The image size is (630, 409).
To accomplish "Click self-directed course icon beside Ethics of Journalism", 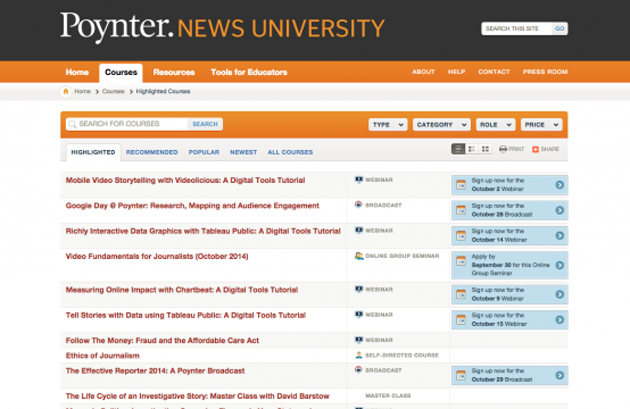I will (359, 355).
